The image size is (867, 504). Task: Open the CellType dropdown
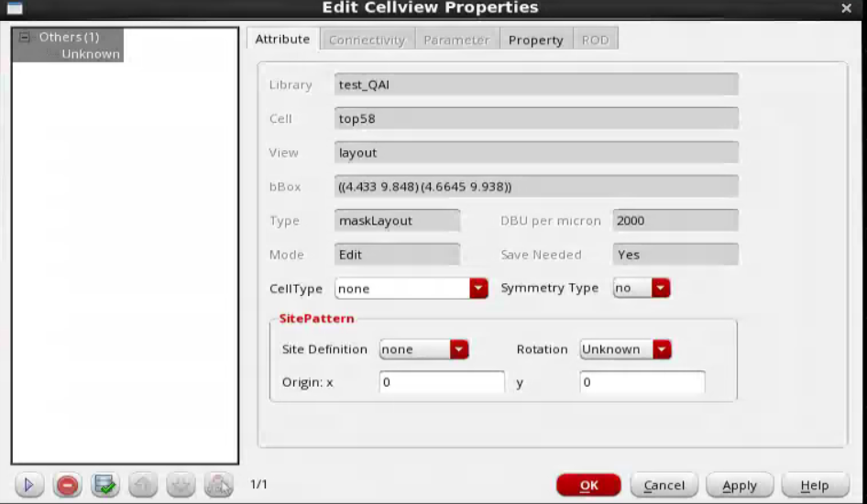478,289
